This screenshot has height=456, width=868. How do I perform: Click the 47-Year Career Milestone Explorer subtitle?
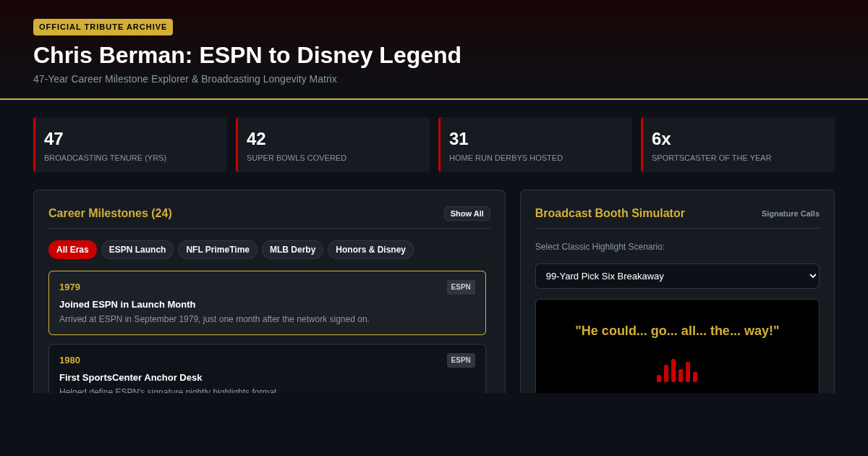[x=185, y=79]
